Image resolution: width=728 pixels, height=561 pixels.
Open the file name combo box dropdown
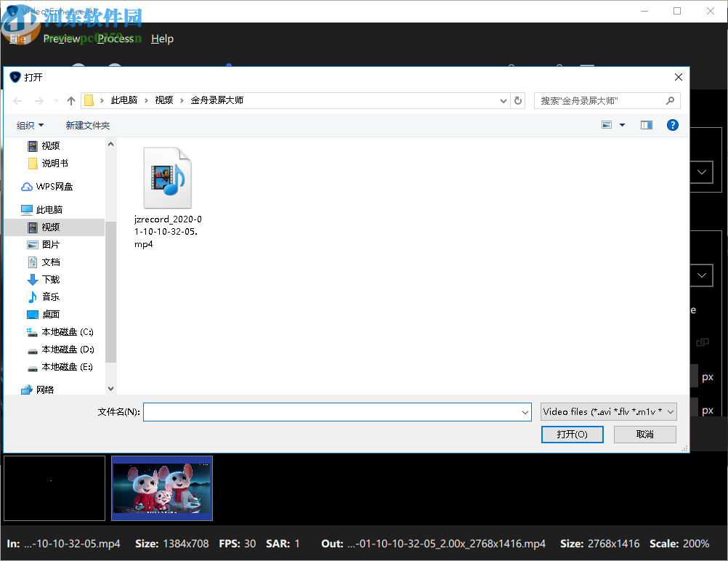525,411
